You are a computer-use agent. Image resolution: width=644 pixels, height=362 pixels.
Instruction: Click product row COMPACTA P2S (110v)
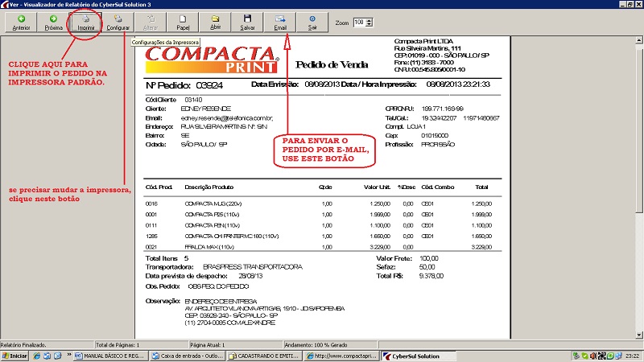point(318,214)
